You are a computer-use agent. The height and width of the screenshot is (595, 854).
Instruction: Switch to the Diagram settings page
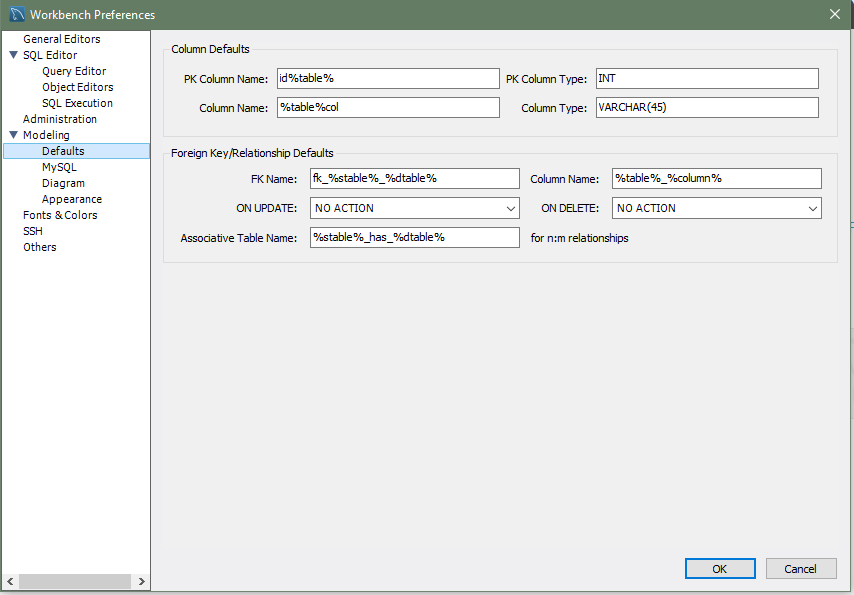point(63,183)
